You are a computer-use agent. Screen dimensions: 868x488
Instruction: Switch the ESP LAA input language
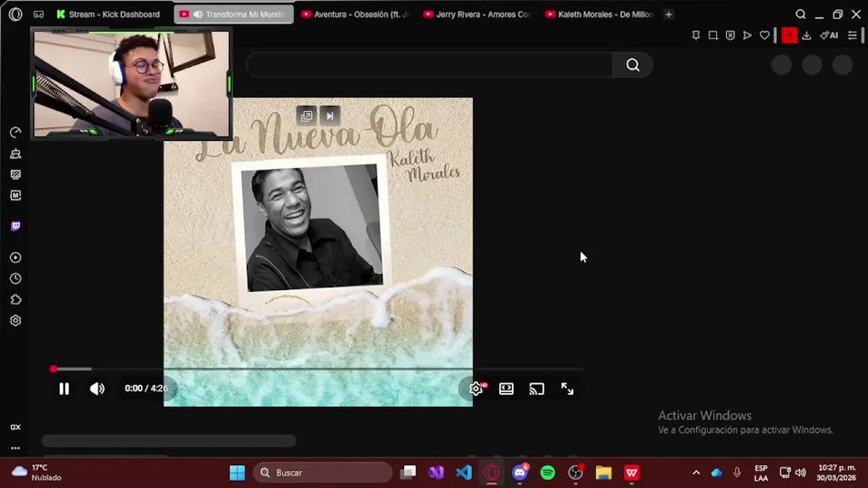(x=761, y=472)
